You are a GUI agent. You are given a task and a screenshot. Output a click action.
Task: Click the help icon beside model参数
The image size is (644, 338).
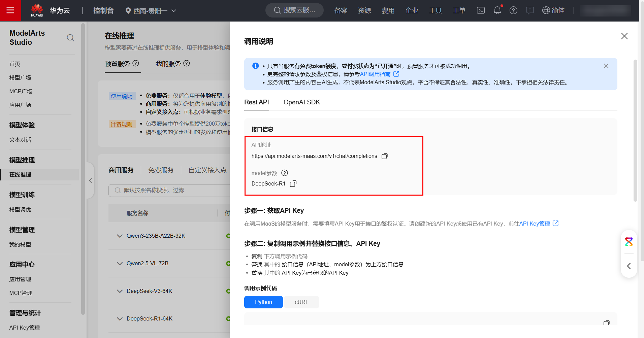pyautogui.click(x=285, y=173)
